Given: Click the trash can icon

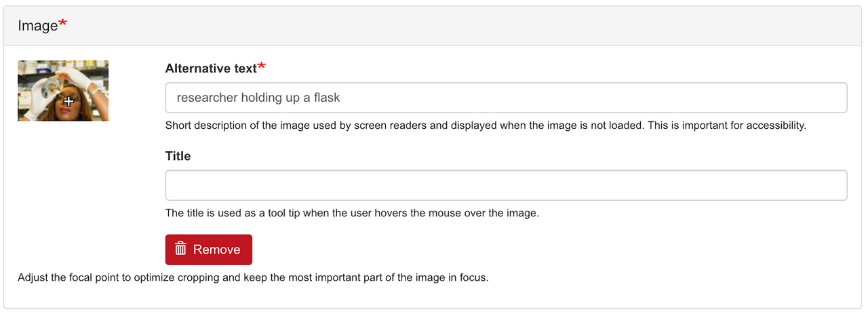Looking at the screenshot, I should pos(180,249).
